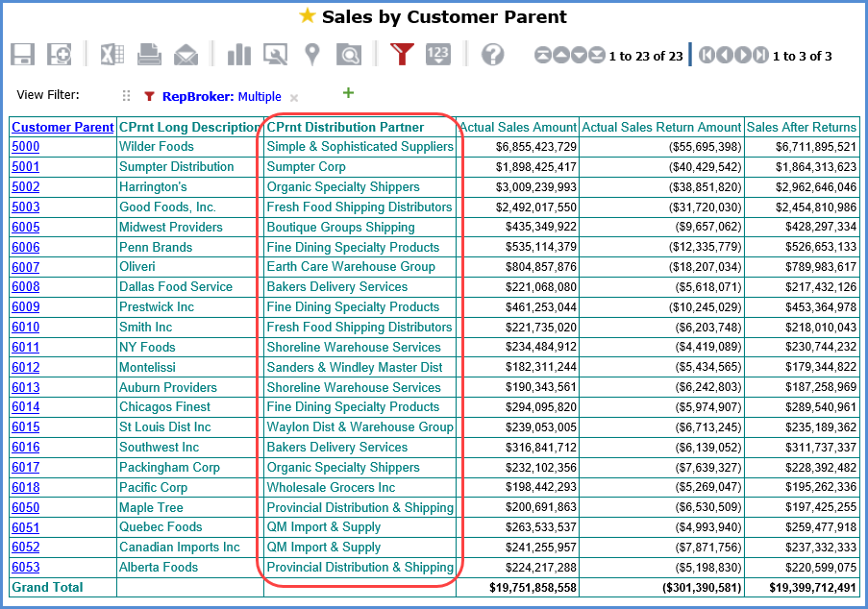
Task: Click the map pin location icon
Action: [x=311, y=55]
